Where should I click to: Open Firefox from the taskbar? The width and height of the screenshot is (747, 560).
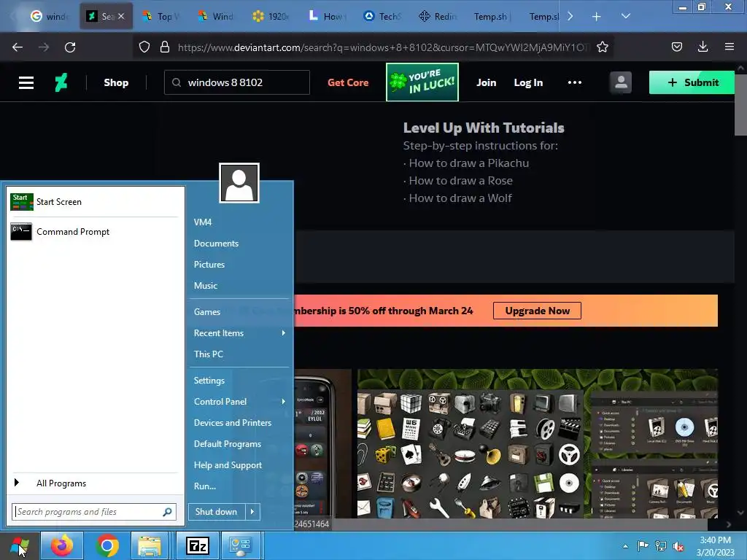point(62,545)
